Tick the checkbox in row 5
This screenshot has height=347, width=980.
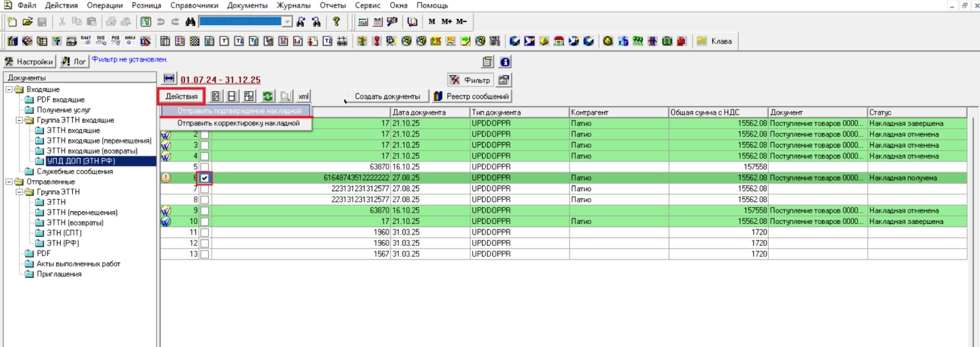tap(205, 167)
